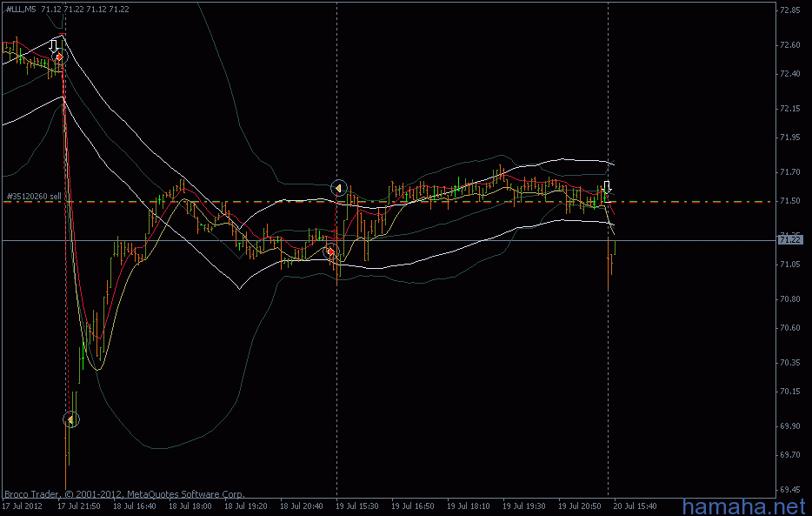The height and width of the screenshot is (516, 812).
Task: Click the 17 Jul 2012 date label
Action: (23, 506)
